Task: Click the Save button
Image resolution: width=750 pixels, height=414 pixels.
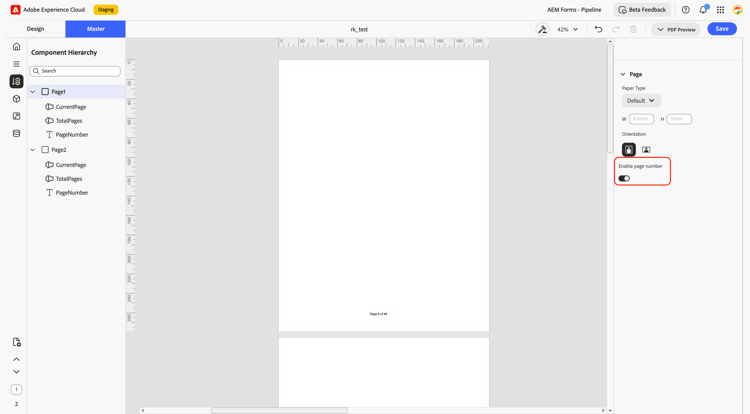Action: (x=722, y=29)
